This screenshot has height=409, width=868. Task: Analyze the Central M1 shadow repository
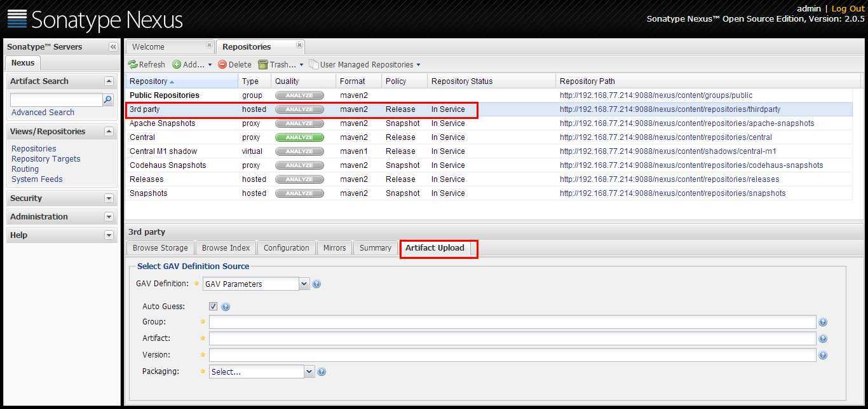[x=299, y=151]
